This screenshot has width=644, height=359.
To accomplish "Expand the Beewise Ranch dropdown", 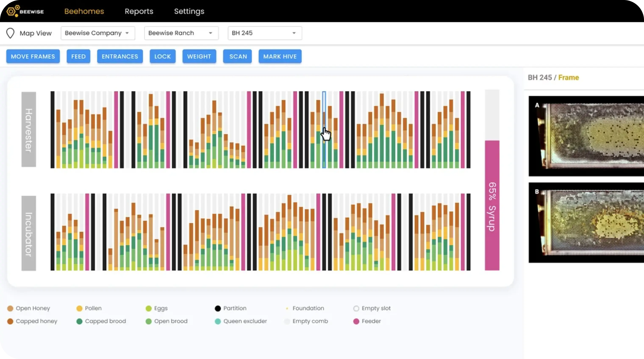I will [181, 33].
